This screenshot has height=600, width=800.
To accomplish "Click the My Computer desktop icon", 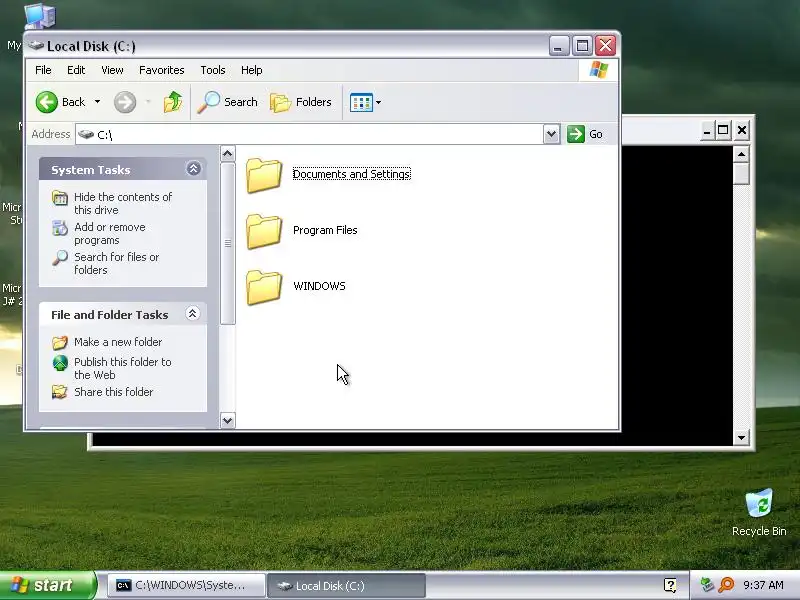I will pyautogui.click(x=38, y=18).
